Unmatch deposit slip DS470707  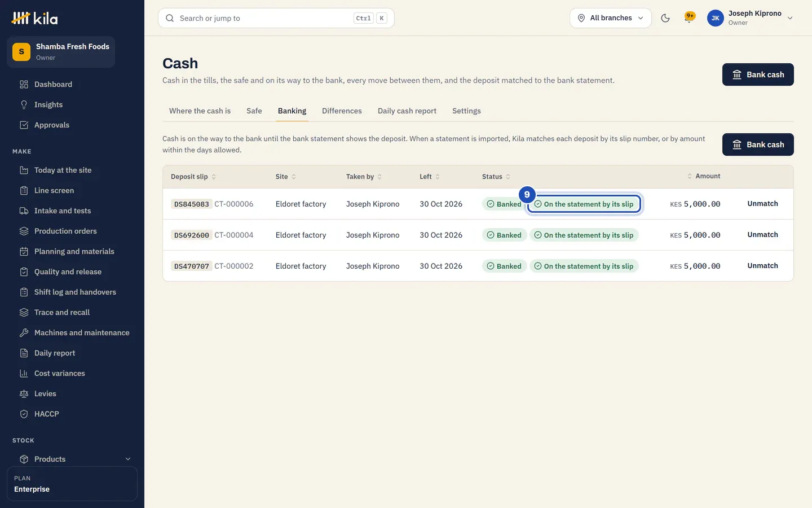pos(762,266)
